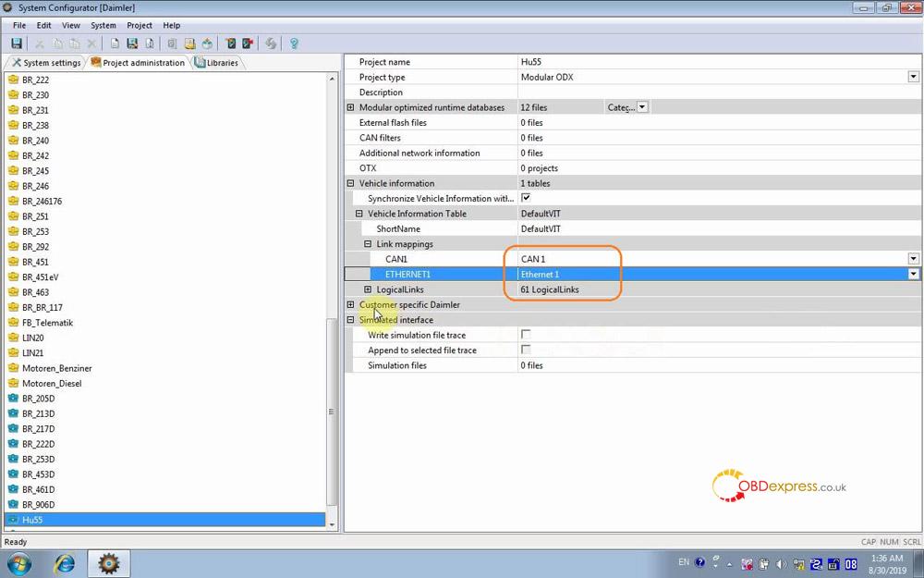
Task: Click the System Configurator gear taskbar icon
Action: (x=108, y=562)
